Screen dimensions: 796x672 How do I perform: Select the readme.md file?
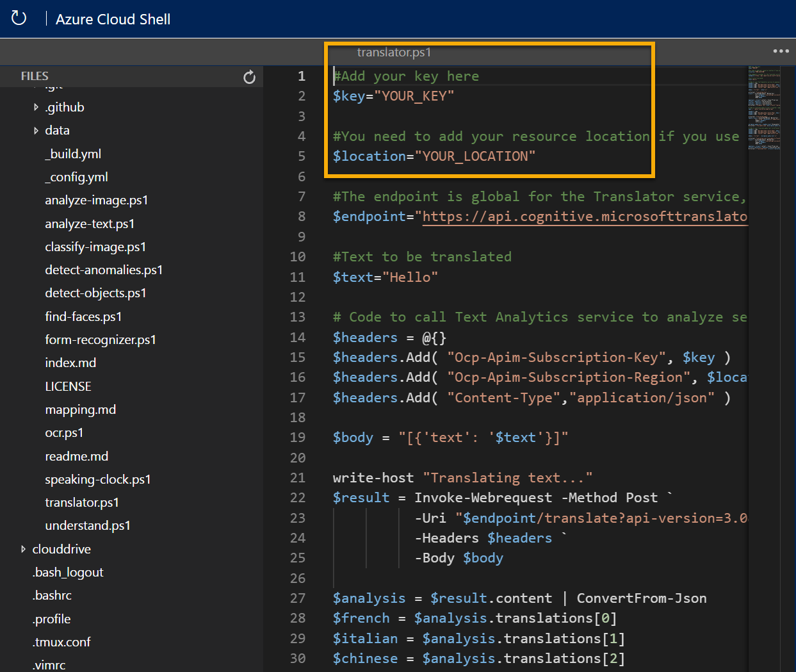(76, 457)
